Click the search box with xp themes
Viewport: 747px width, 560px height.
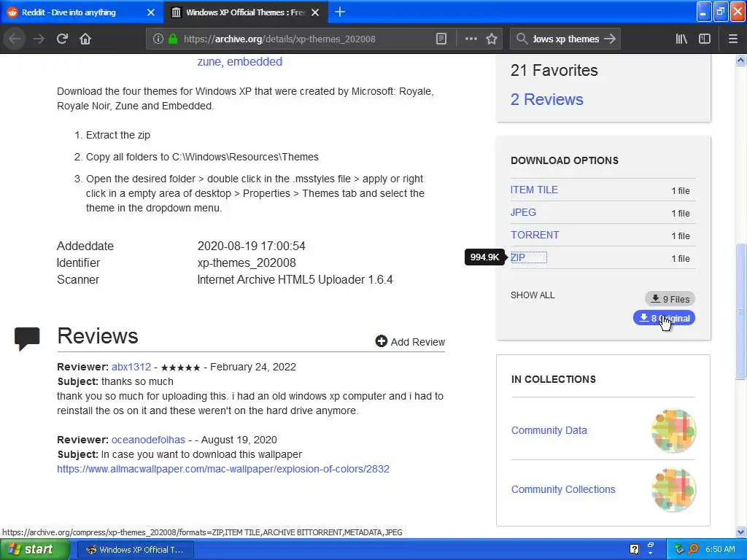pyautogui.click(x=565, y=39)
